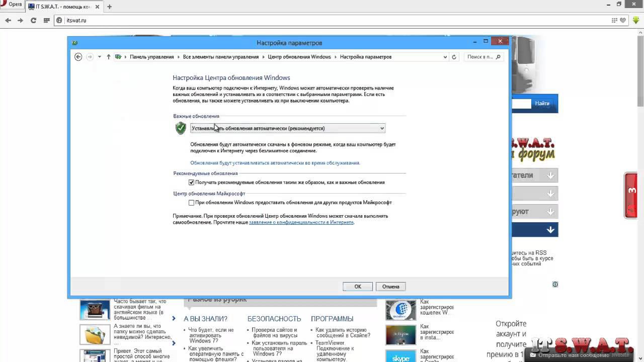Expand the address path history dropdown
Screen dimensions: 644x362
click(445, 57)
